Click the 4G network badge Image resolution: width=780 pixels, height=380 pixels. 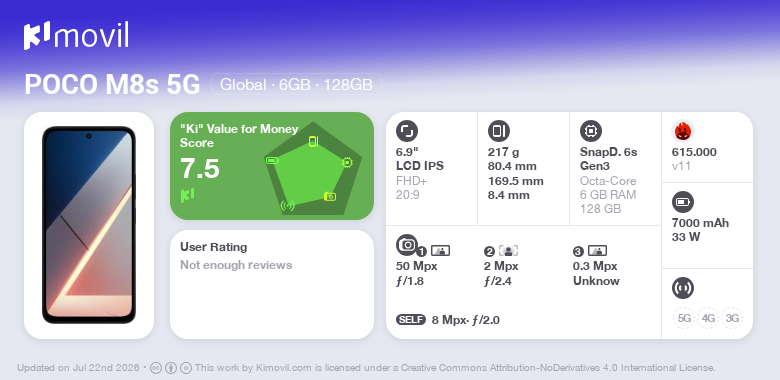(708, 318)
